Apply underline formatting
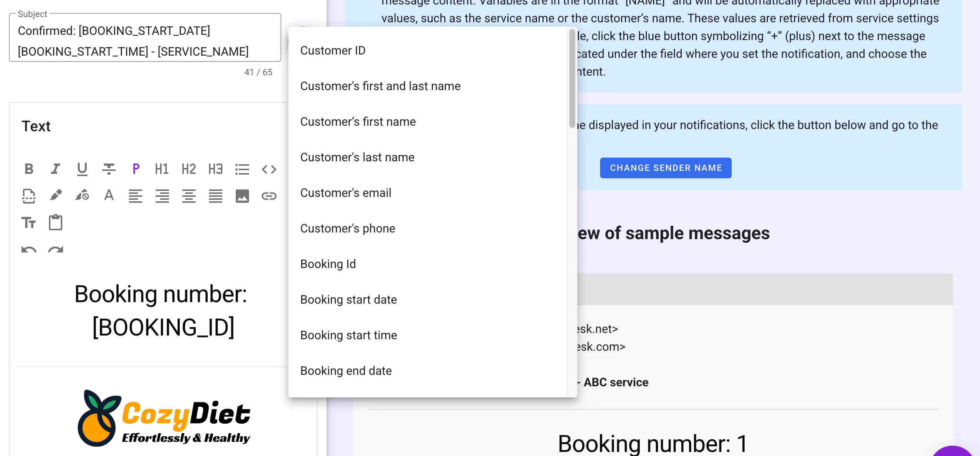980x456 pixels. click(82, 169)
